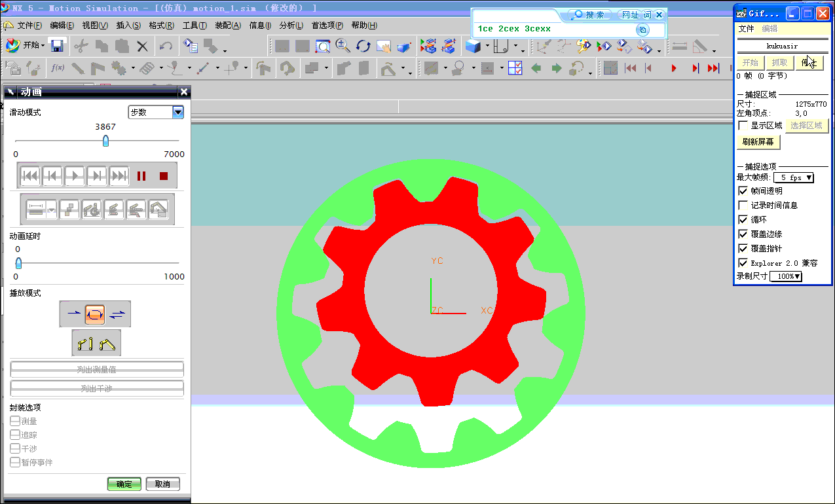Select Loop playback mode icon
The width and height of the screenshot is (835, 504).
[x=95, y=314]
